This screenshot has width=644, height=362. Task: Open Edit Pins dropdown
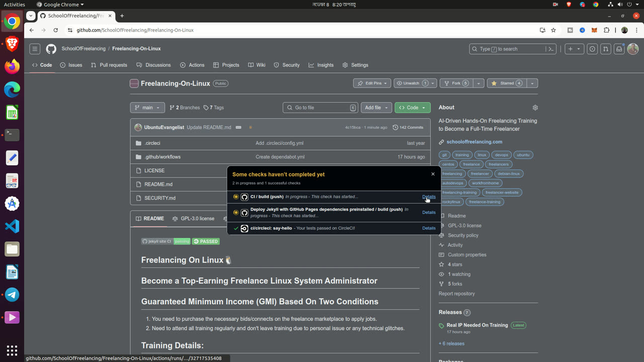pyautogui.click(x=372, y=83)
